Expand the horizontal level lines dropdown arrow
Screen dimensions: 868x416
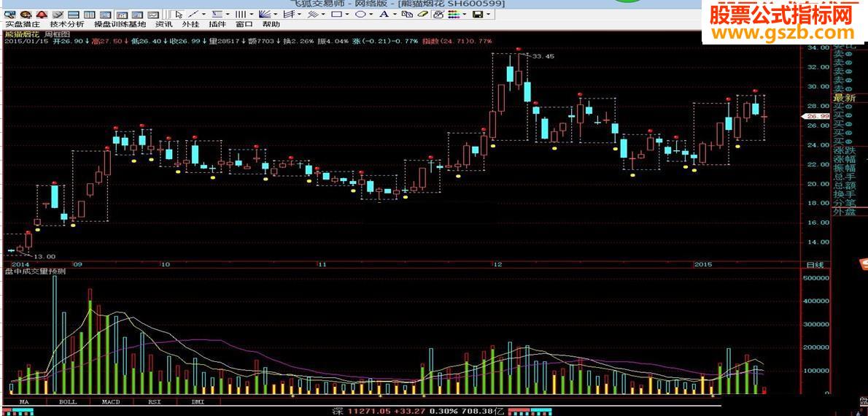tap(228, 15)
